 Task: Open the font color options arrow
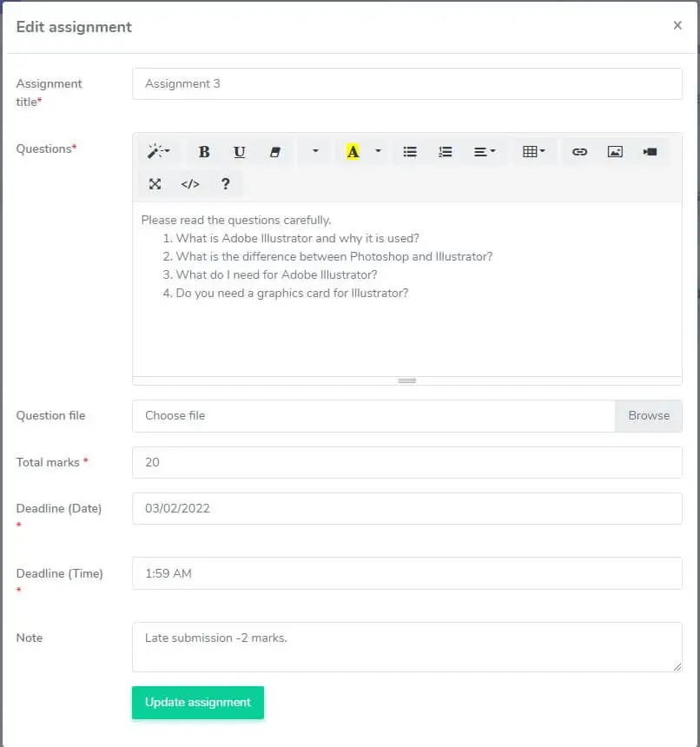point(379,152)
